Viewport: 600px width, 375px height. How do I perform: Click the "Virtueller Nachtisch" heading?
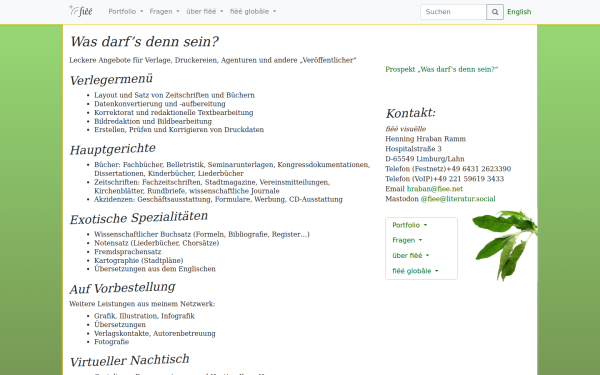tap(129, 360)
